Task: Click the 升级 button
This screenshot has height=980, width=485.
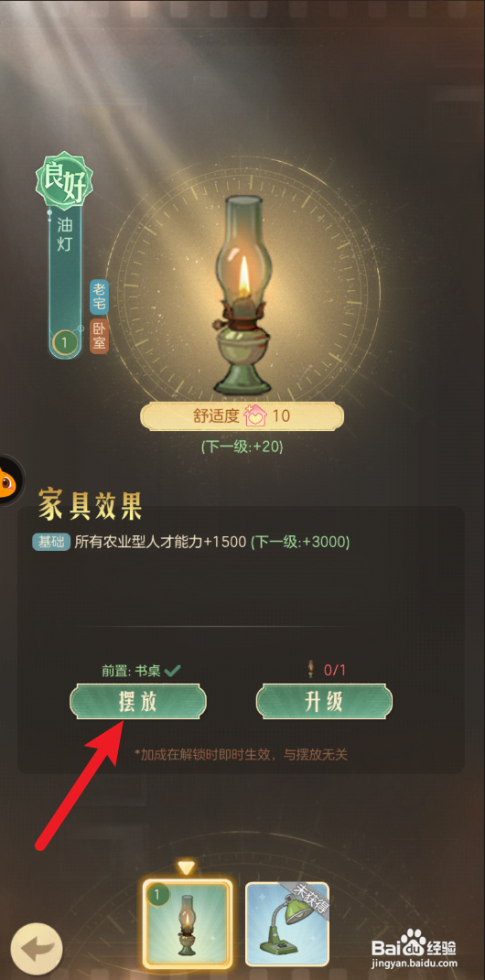Action: pos(324,701)
